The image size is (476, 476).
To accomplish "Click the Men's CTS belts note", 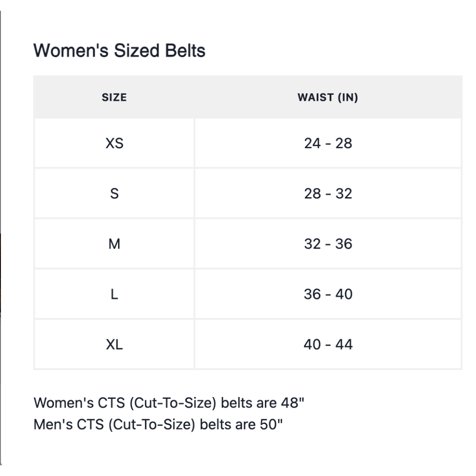I will tap(159, 425).
